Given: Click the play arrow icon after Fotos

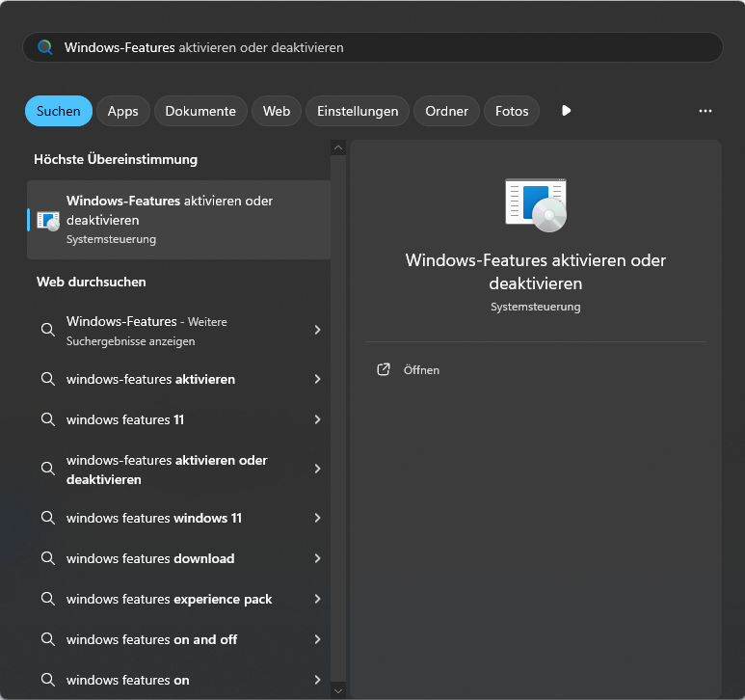Looking at the screenshot, I should pos(566,111).
